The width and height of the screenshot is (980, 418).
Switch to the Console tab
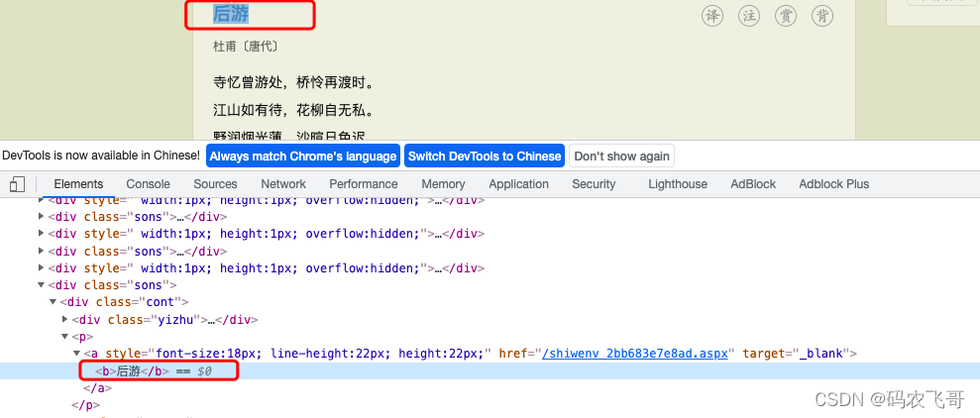click(x=148, y=183)
